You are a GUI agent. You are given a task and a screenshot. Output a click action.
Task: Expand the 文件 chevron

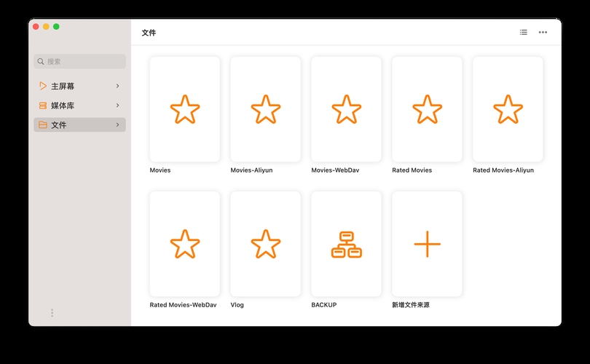(117, 124)
